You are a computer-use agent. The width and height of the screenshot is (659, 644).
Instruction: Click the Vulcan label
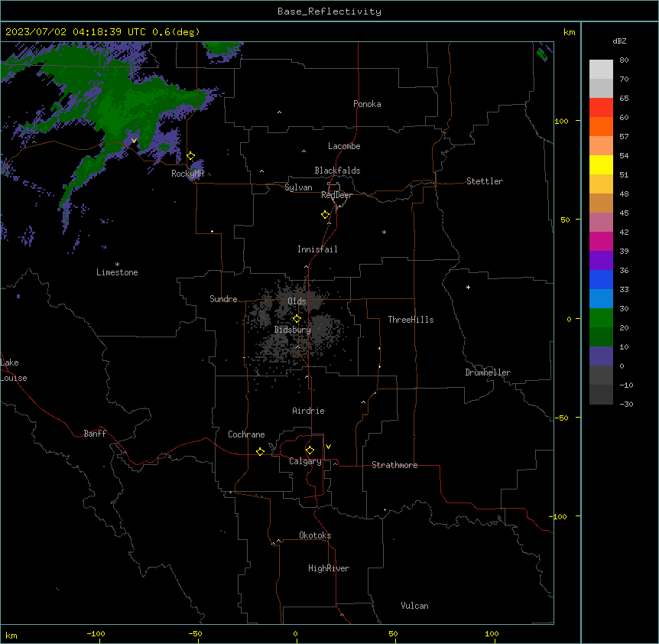click(x=414, y=606)
